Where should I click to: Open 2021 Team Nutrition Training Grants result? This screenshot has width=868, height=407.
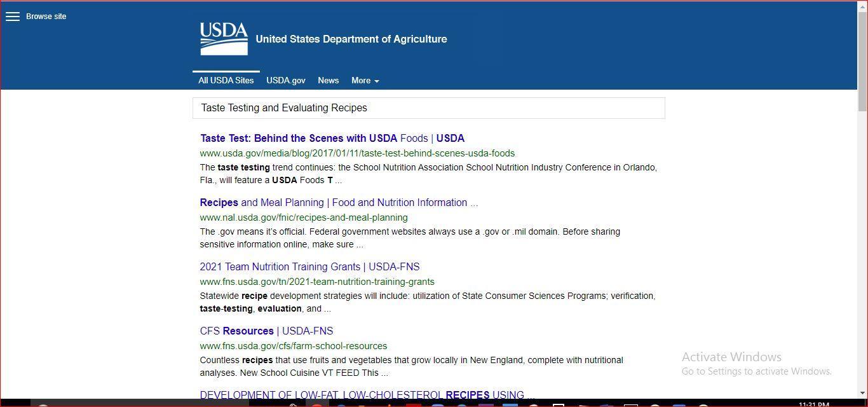click(x=310, y=267)
